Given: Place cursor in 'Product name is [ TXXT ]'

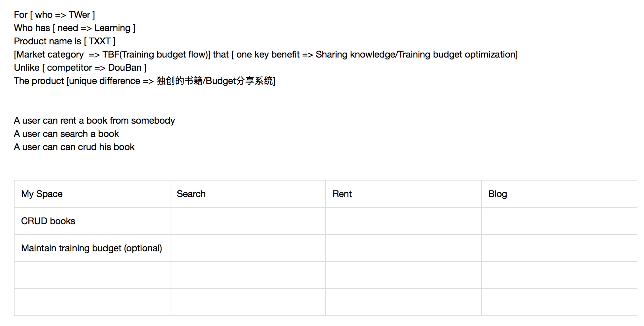Looking at the screenshot, I should point(65,41).
